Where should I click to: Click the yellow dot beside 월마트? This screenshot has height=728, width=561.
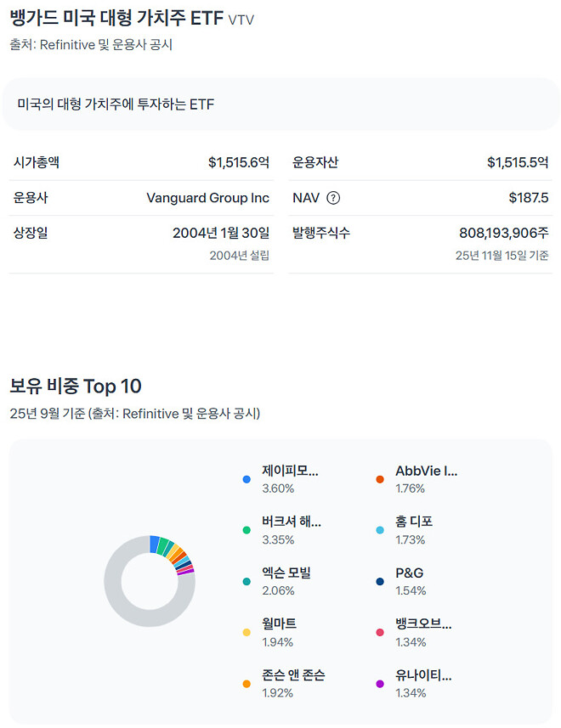coord(246,633)
